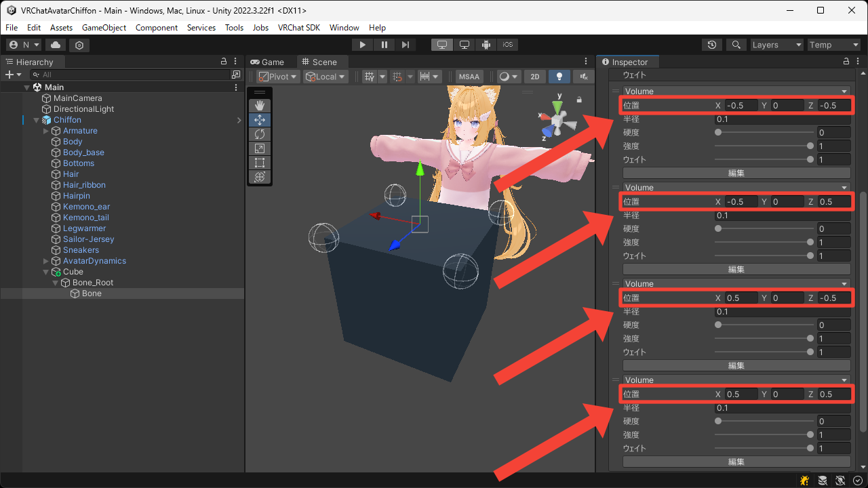Switch to Windows/desktop build target icon

[x=442, y=45]
